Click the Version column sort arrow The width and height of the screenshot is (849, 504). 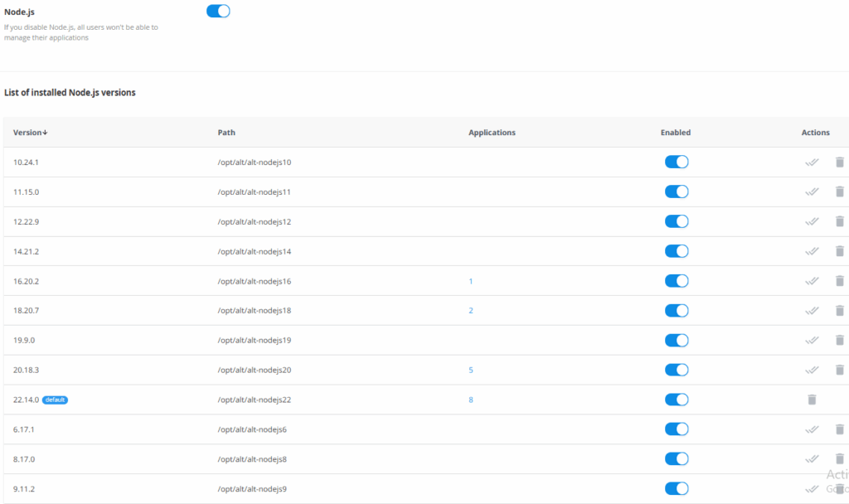pyautogui.click(x=44, y=132)
